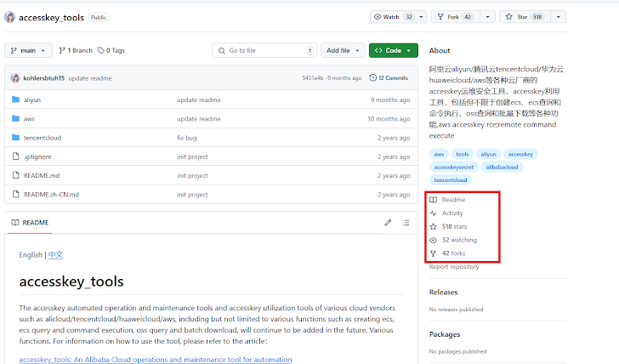Open the star lists dropdown arrow
This screenshot has height=364, width=619.
point(559,16)
